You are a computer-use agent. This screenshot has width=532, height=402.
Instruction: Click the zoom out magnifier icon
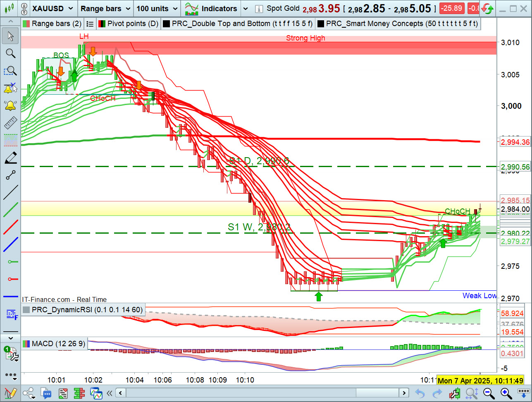(x=487, y=393)
